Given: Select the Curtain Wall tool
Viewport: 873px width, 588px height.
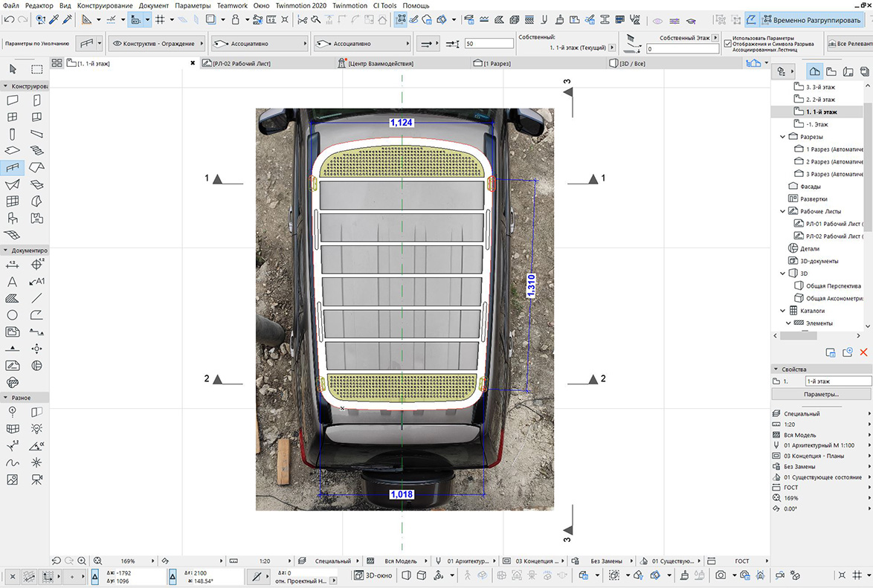Looking at the screenshot, I should [x=12, y=201].
